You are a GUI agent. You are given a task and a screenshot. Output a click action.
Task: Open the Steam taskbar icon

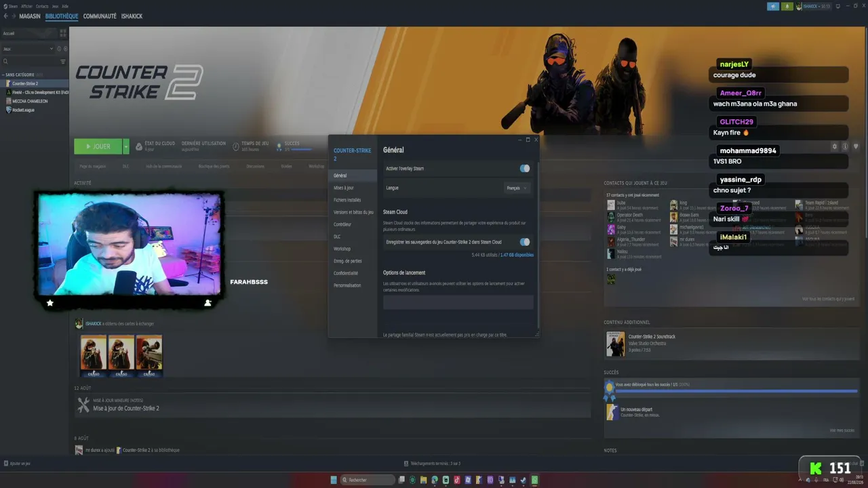tap(524, 480)
